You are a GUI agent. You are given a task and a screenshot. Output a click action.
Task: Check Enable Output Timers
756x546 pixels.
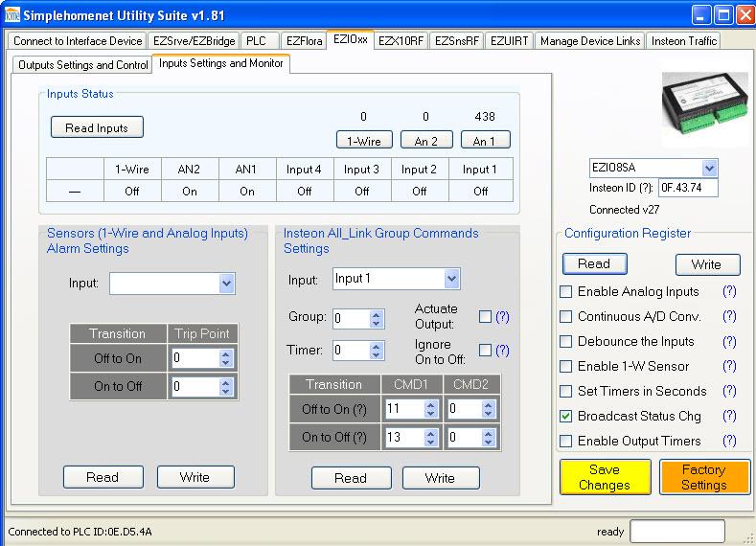click(x=566, y=441)
